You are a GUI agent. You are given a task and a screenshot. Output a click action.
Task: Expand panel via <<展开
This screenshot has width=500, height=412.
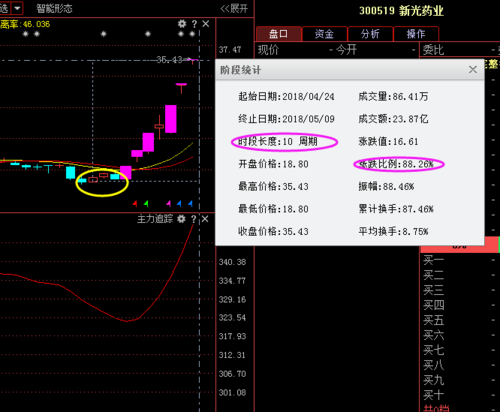pos(234,9)
